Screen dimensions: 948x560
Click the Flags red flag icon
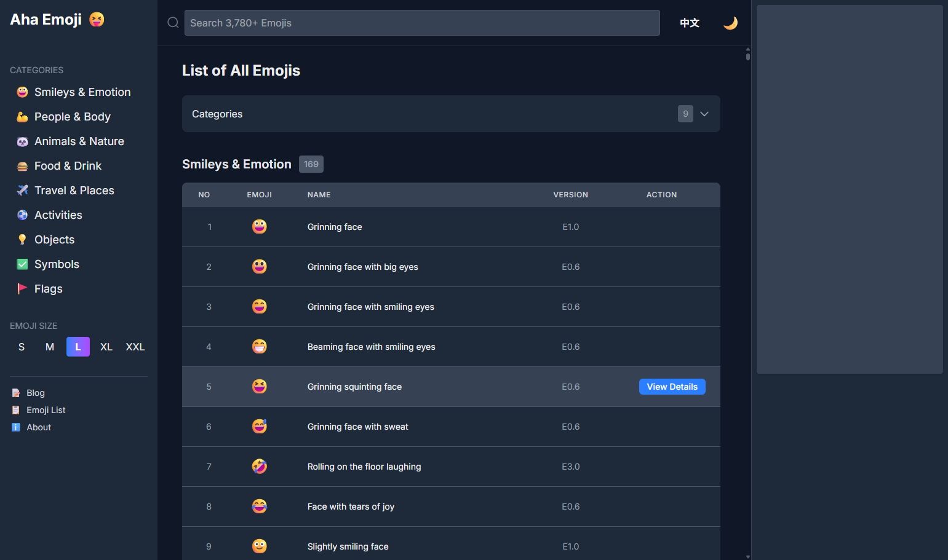22,289
